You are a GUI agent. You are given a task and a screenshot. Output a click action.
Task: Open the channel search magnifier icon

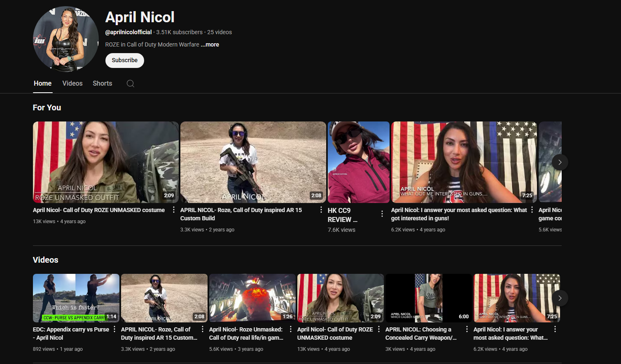pos(131,84)
